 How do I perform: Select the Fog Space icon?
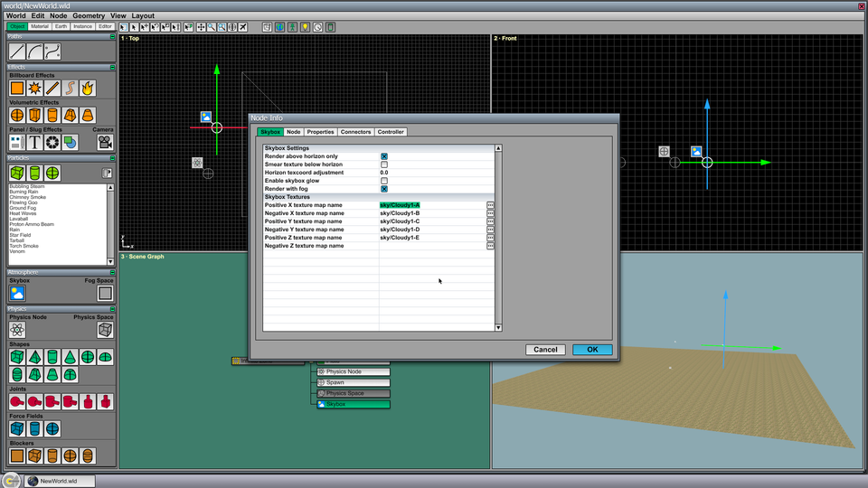click(x=105, y=293)
